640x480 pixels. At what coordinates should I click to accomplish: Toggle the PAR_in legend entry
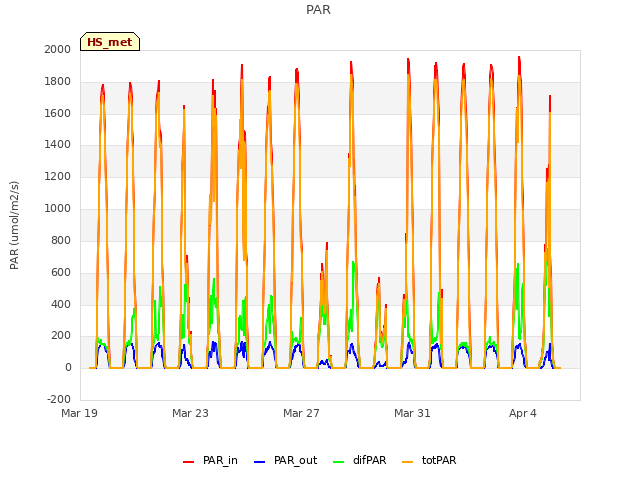tap(210, 460)
